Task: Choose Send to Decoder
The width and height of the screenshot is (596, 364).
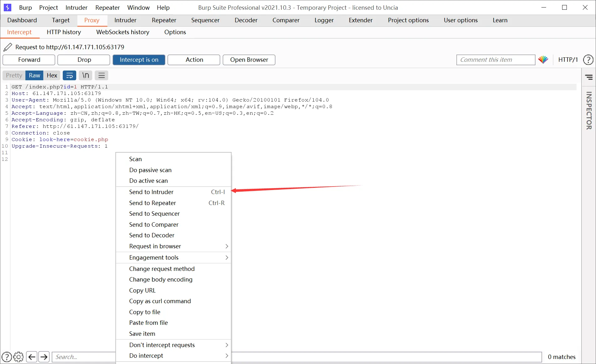Action: click(x=173, y=235)
